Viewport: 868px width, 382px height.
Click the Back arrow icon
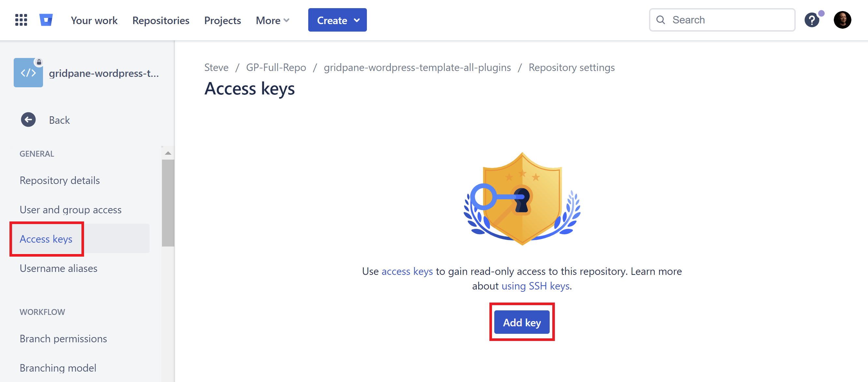pyautogui.click(x=28, y=120)
